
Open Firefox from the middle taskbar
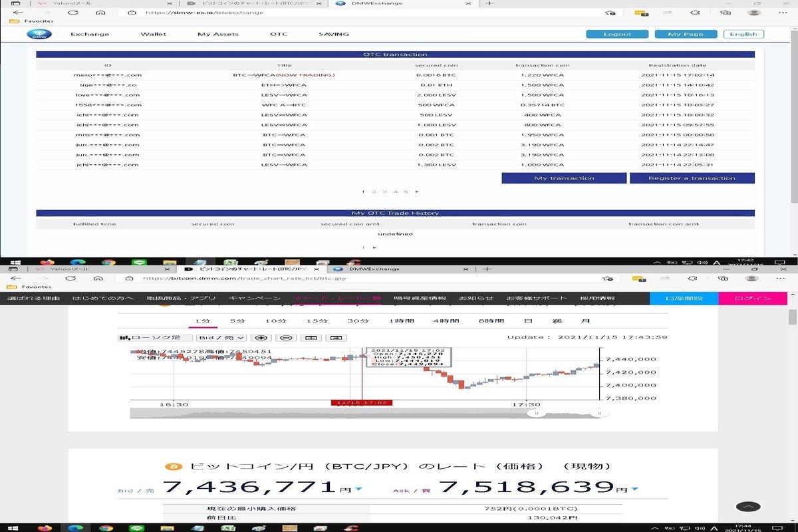click(46, 263)
